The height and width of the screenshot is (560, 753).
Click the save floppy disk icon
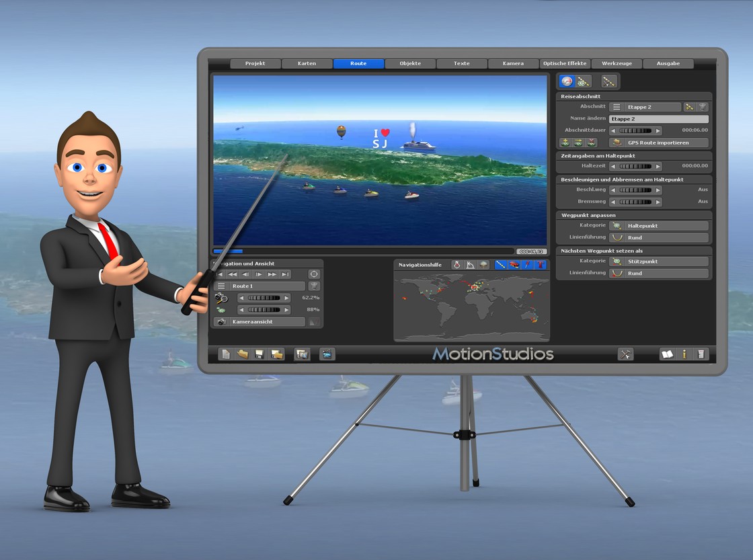259,354
